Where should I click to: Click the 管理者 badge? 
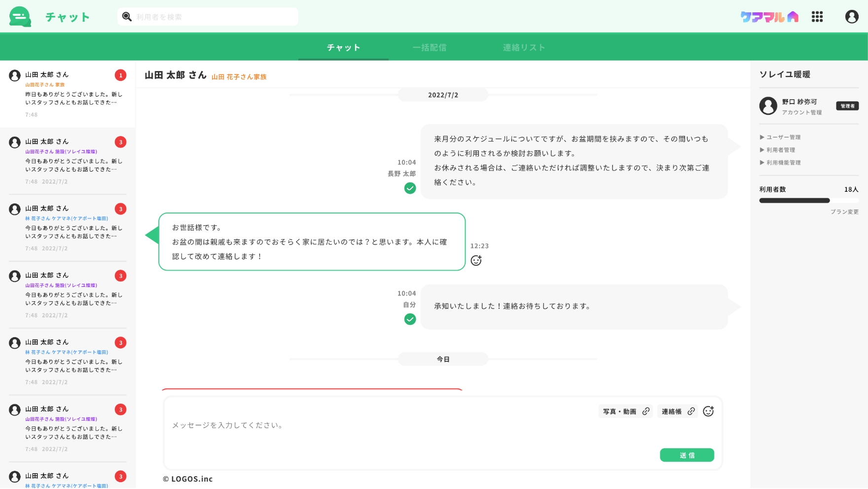click(847, 106)
